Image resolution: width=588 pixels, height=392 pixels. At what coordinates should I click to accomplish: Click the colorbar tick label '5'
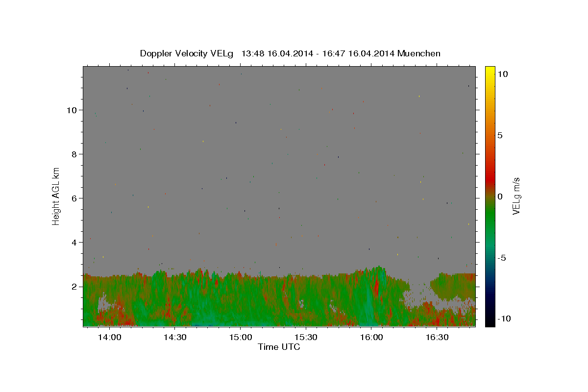[500, 135]
